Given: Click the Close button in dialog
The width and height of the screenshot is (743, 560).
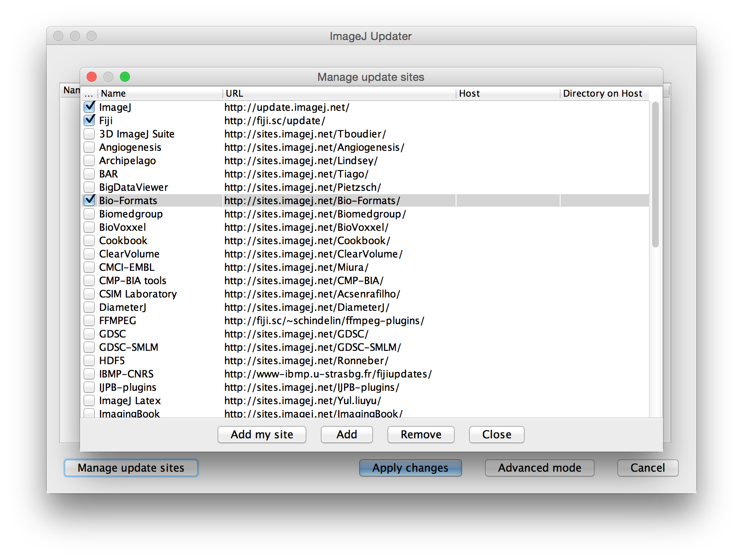Looking at the screenshot, I should pos(497,435).
